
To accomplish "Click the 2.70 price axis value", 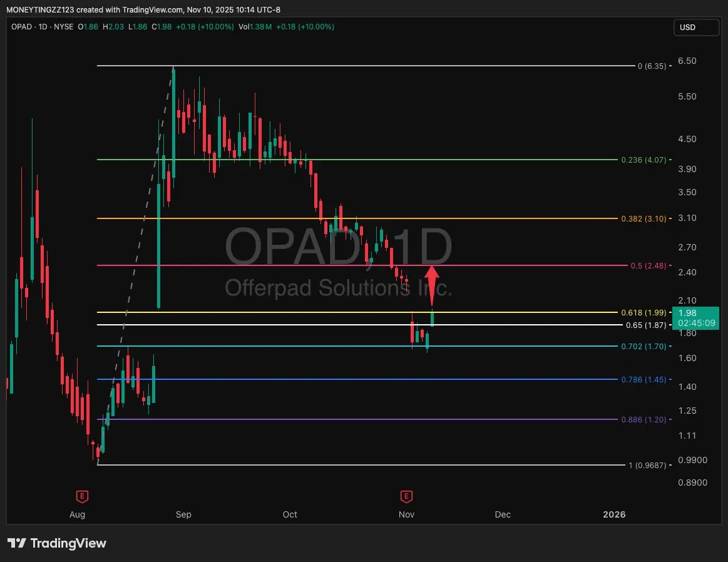I will (x=687, y=247).
